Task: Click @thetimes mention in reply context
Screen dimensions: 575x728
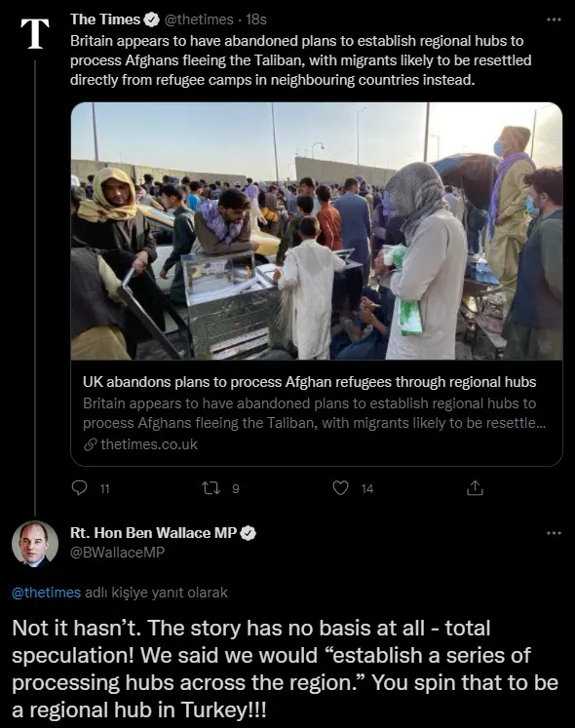Action: click(46, 593)
